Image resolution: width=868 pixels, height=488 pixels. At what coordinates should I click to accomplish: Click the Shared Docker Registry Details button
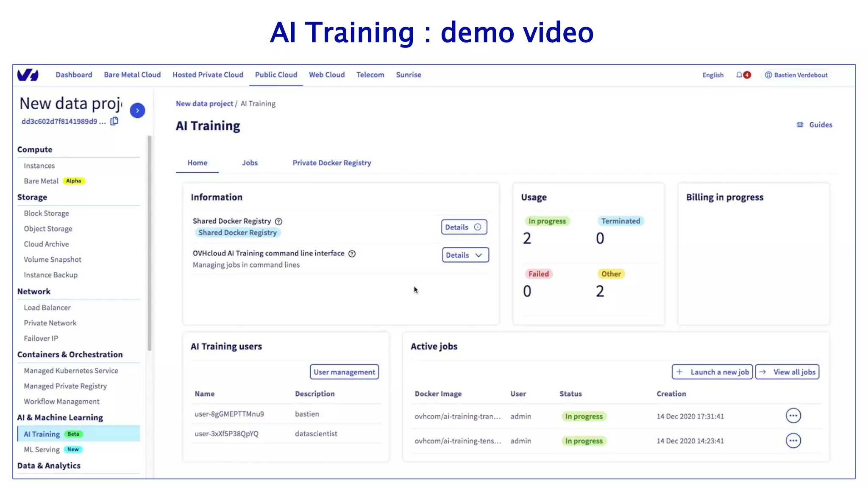(464, 227)
